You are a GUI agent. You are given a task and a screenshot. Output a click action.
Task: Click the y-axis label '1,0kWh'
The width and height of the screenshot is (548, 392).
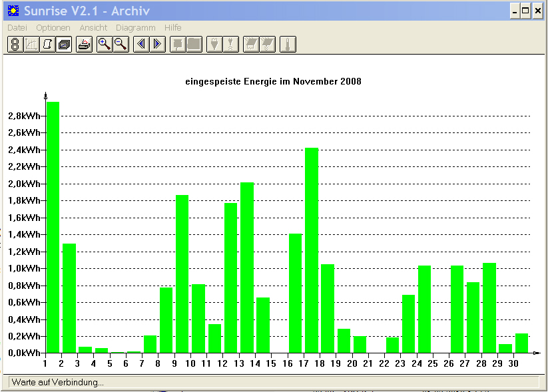coord(24,268)
